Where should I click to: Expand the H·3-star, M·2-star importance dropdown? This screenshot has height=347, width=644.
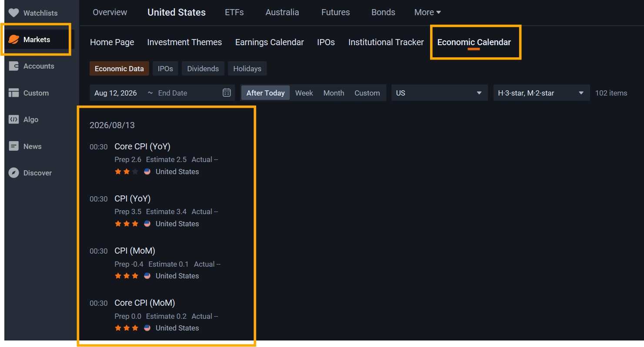(541, 93)
